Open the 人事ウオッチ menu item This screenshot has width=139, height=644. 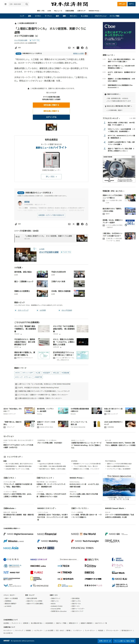point(81,11)
